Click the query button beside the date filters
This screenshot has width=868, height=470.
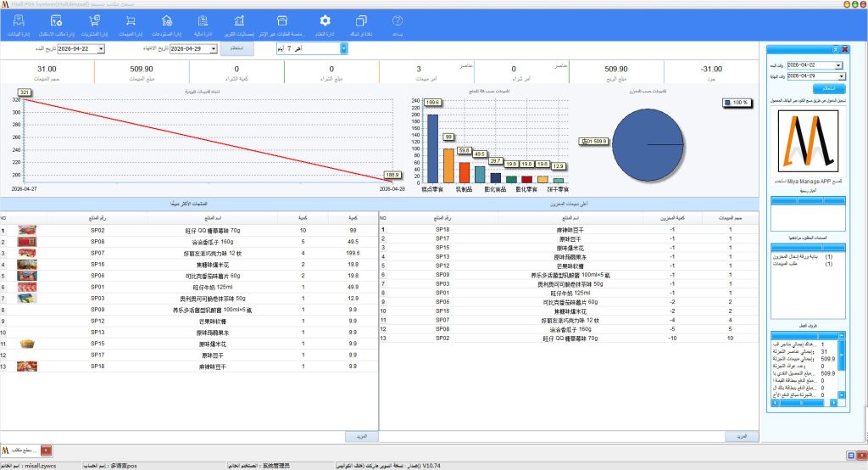[x=237, y=49]
